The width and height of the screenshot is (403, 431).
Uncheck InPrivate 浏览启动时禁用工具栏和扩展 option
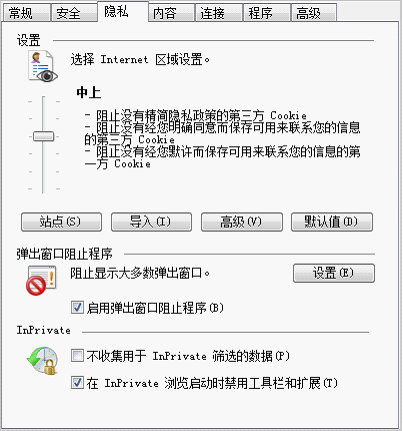coord(77,382)
